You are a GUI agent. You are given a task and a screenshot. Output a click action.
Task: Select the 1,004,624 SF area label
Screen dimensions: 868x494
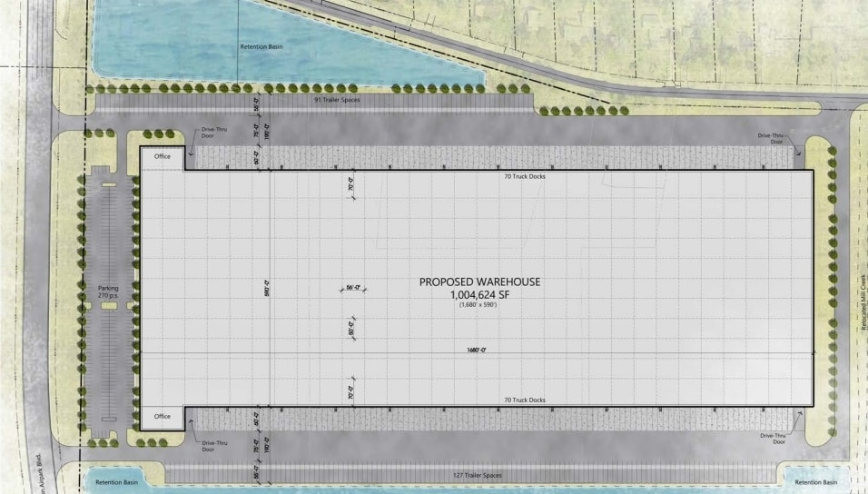tap(479, 294)
